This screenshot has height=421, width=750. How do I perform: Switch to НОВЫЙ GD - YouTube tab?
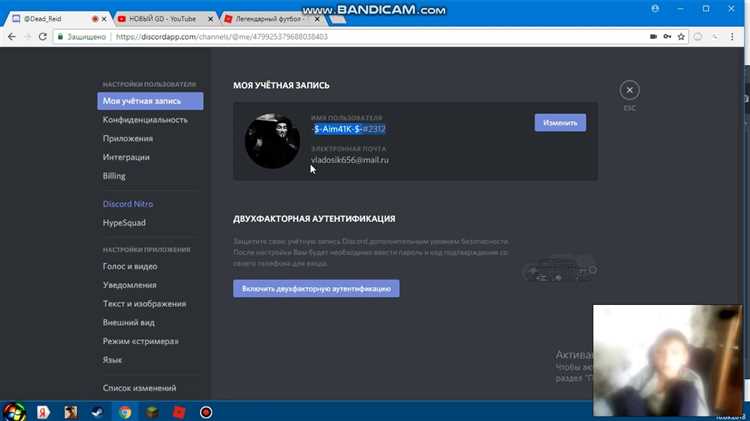pyautogui.click(x=163, y=19)
